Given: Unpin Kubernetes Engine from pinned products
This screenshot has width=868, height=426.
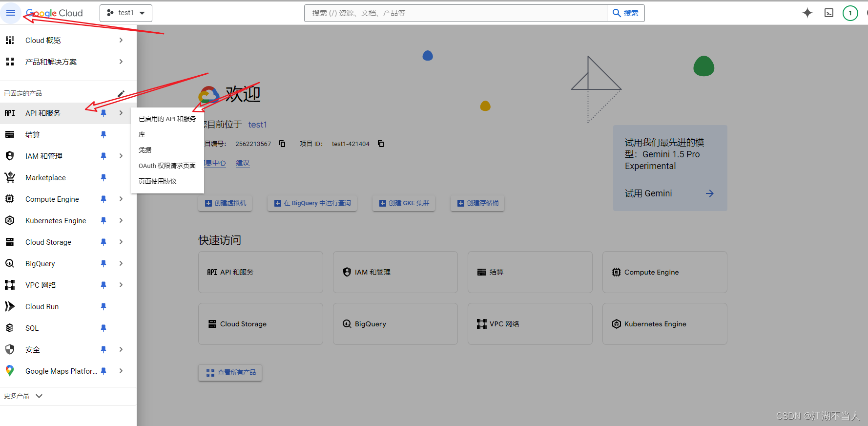Looking at the screenshot, I should point(103,220).
